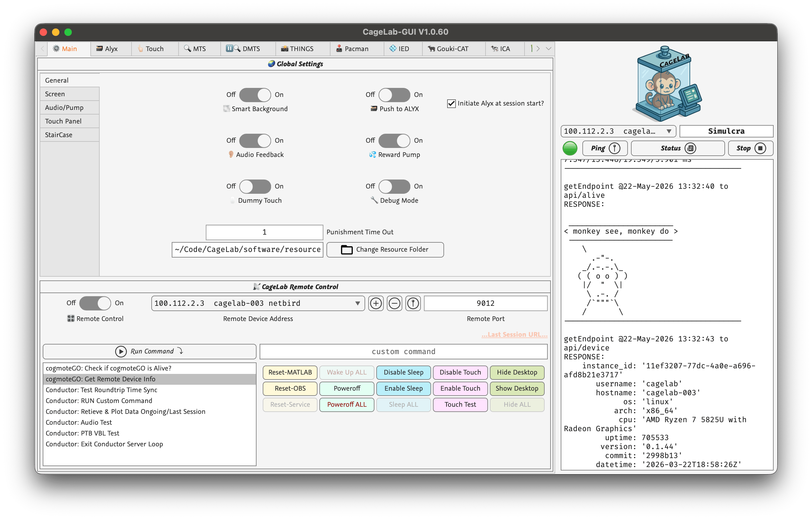Click the folder icon in Change Resource Folder
Screen dimensions: 812x520
pyautogui.click(x=347, y=249)
